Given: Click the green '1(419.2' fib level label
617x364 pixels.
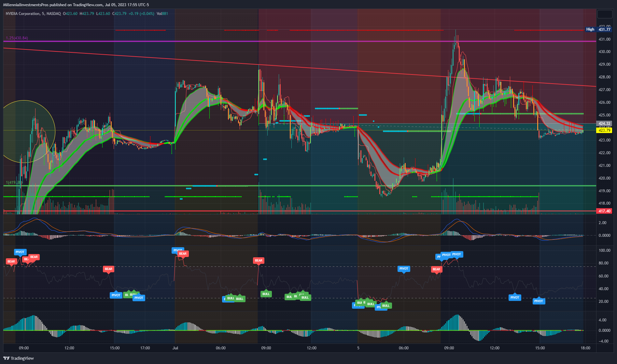Looking at the screenshot, I should [x=14, y=182].
